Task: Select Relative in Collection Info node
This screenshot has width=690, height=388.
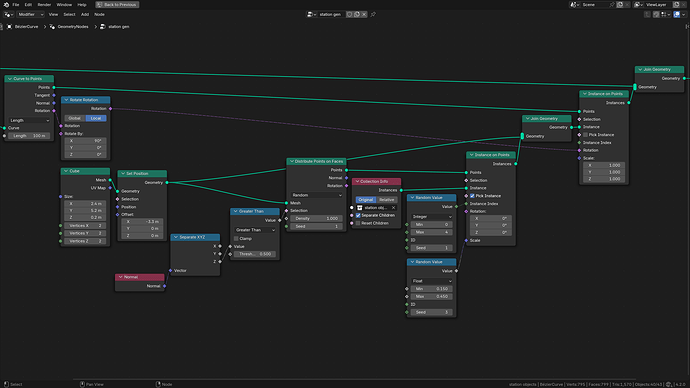Action: pyautogui.click(x=387, y=200)
